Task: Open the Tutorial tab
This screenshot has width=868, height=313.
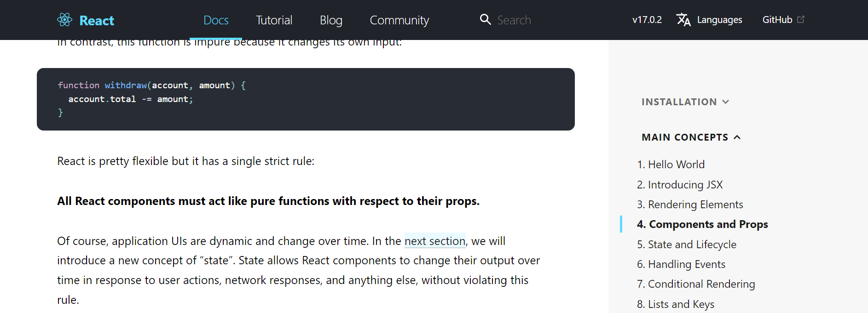Action: (274, 20)
